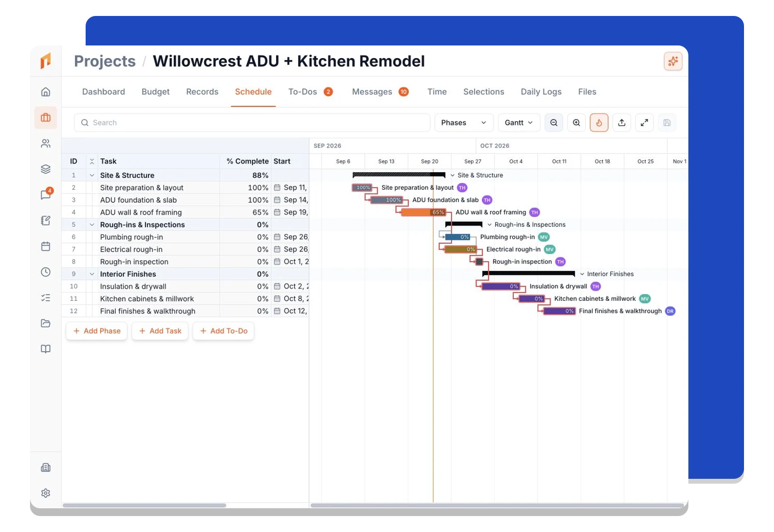Click the Gantt chart horizontal scrollbar
This screenshot has width=774, height=532.
pos(497,505)
